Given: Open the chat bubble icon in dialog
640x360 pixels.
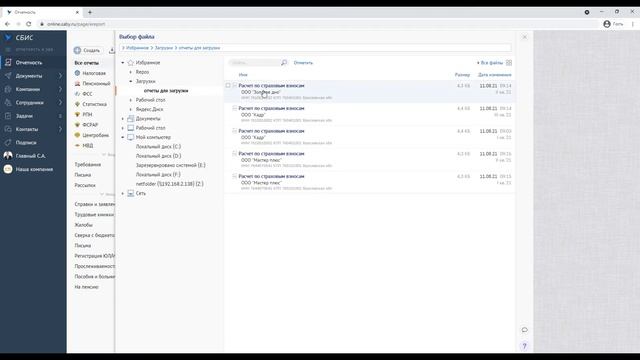Looking at the screenshot, I should point(524,330).
